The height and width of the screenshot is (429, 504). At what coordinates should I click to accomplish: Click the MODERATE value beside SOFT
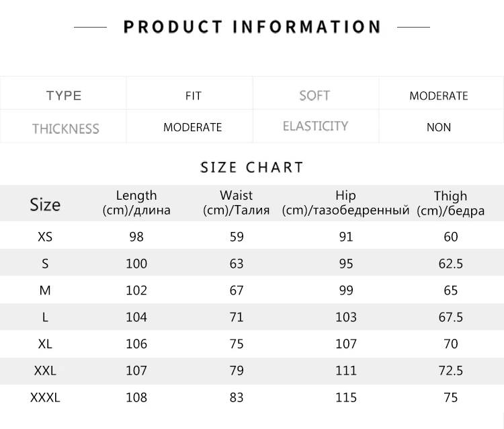pos(439,95)
